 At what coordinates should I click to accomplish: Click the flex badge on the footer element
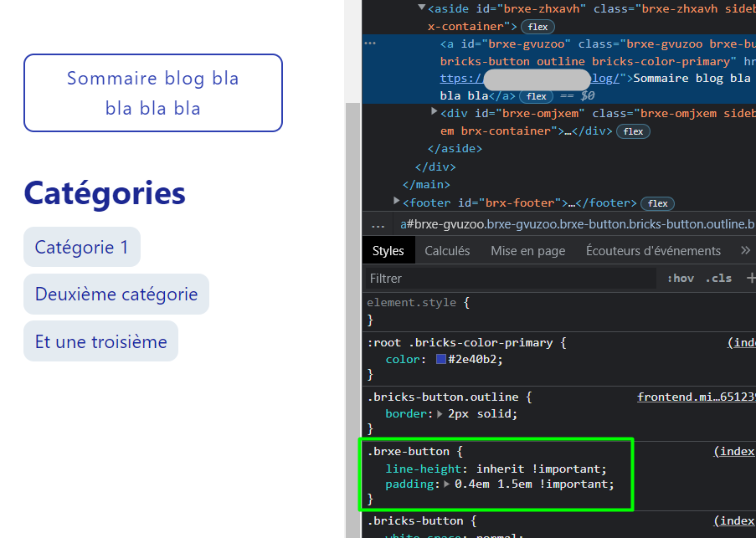(x=658, y=203)
